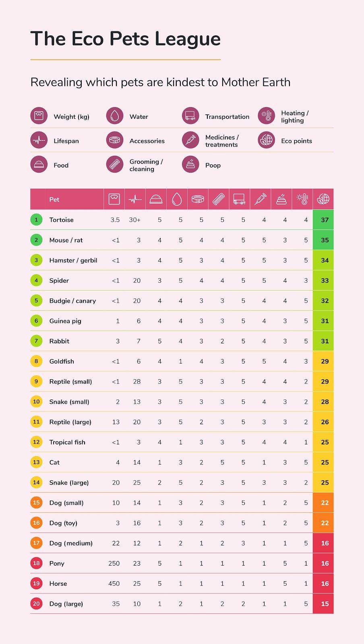Click Dog (large) red score 15 cell

click(323, 604)
